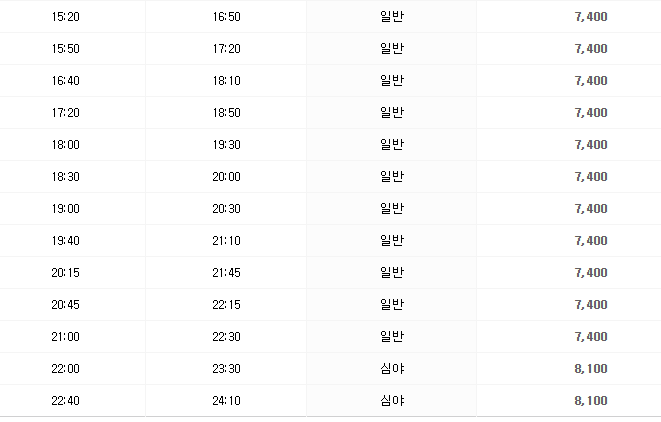661x422 pixels.
Task: Select the 16:40 departure time
Action: pyautogui.click(x=65, y=81)
